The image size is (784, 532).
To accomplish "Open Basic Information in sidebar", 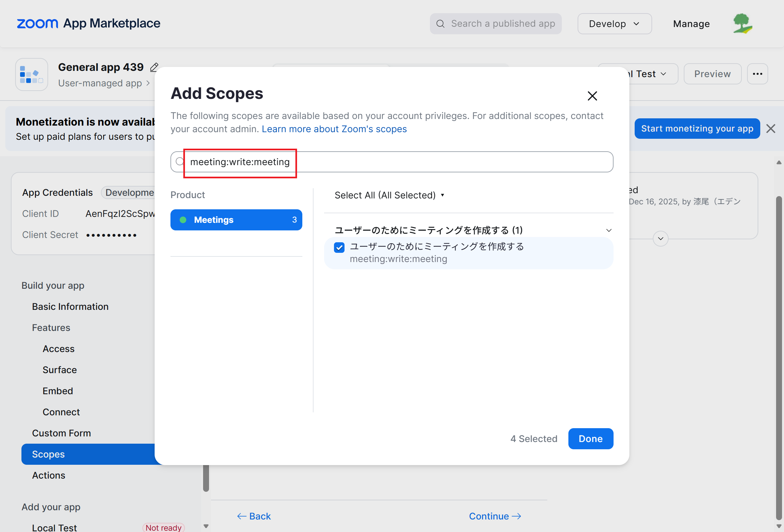I will 70,307.
